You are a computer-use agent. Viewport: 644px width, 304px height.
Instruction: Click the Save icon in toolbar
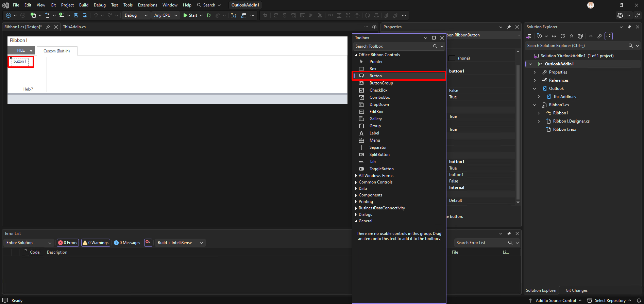tap(76, 15)
